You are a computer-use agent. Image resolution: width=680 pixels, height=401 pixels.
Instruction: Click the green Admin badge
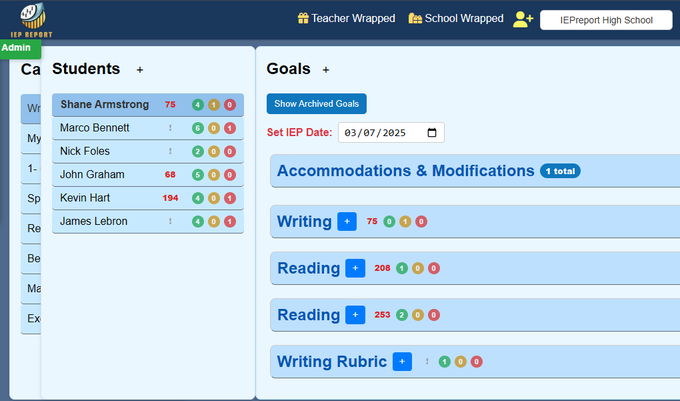[x=20, y=48]
